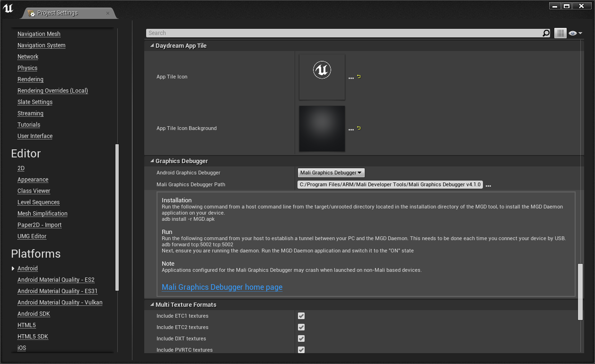The width and height of the screenshot is (595, 364).
Task: Expand the Android platform entry in sidebar
Action: [x=12, y=268]
